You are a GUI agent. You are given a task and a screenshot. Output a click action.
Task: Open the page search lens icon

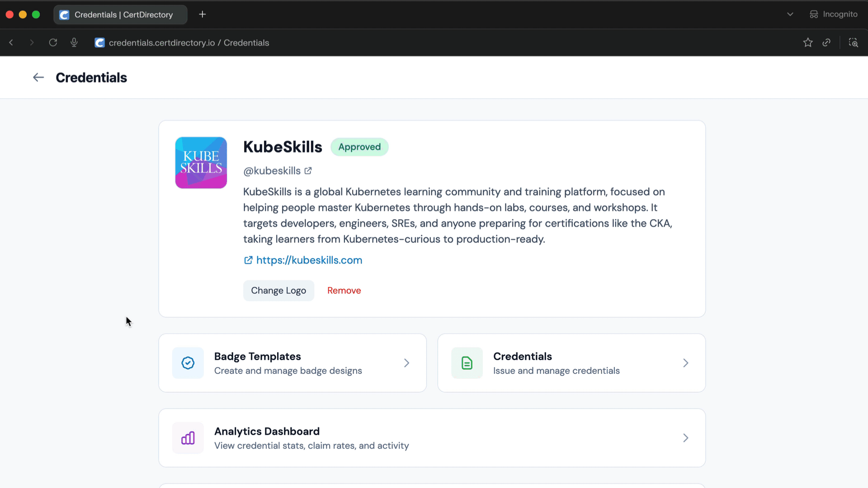coord(853,42)
